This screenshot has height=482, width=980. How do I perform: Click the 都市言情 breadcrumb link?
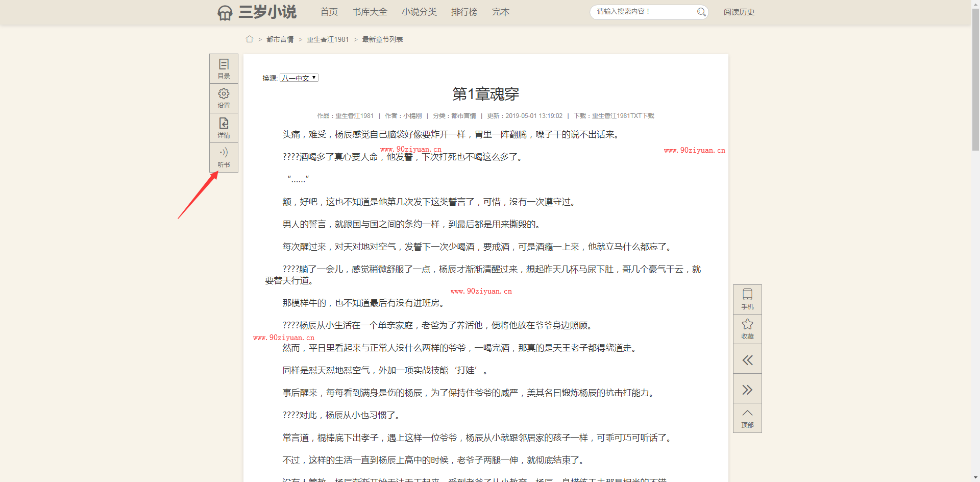pyautogui.click(x=280, y=39)
